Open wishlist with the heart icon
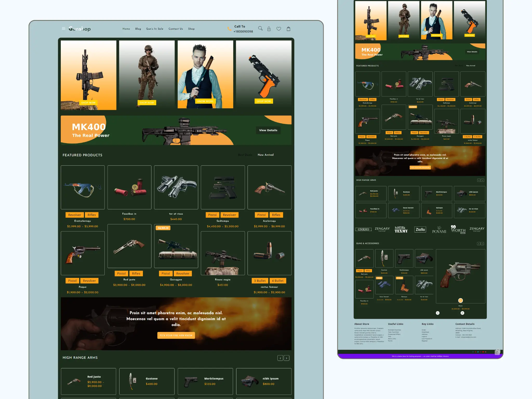Viewport: 532px width, 399px height. pos(279,29)
